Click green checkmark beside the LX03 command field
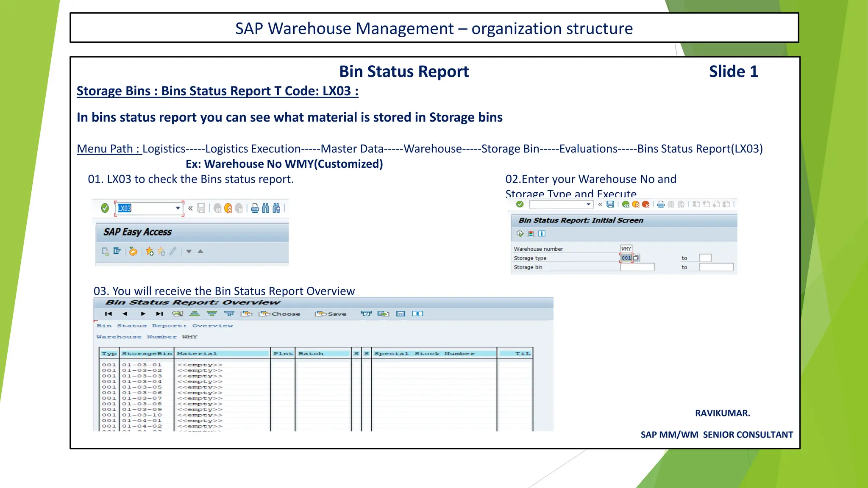 [105, 208]
